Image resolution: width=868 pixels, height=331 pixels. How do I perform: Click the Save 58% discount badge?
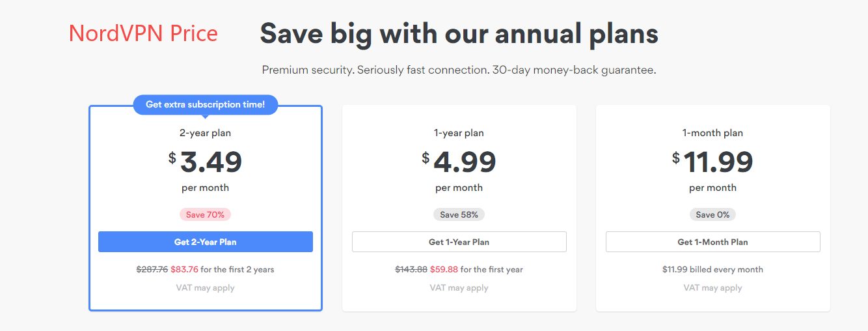[459, 214]
